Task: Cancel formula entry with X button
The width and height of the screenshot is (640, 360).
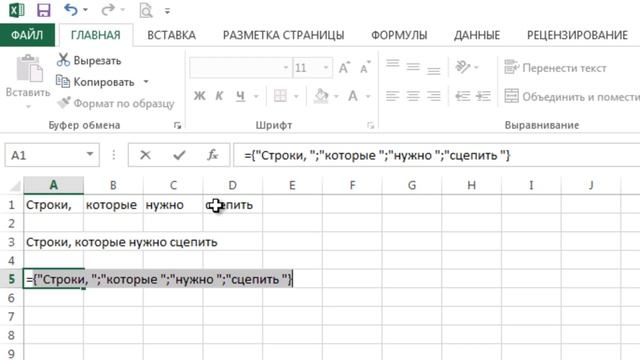Action: [145, 155]
